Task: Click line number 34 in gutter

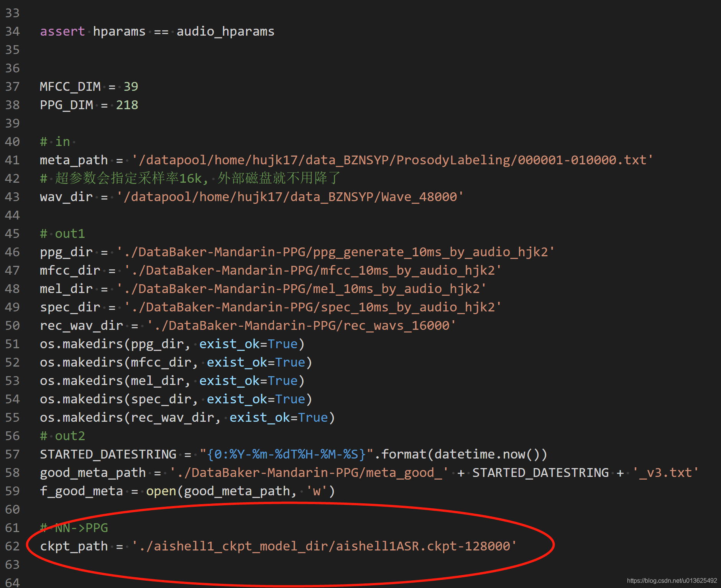Action: coord(12,31)
